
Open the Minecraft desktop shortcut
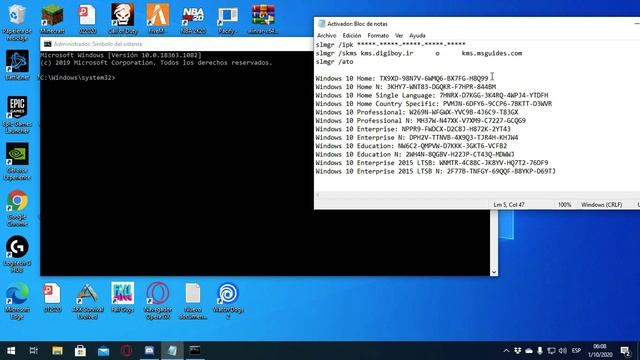pos(52,19)
